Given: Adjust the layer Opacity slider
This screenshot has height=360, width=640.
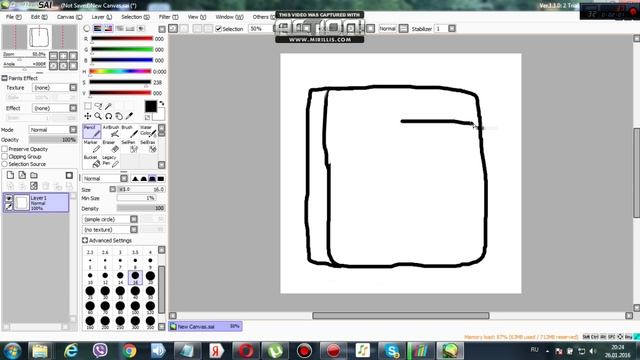Looking at the screenshot, I should 53,140.
